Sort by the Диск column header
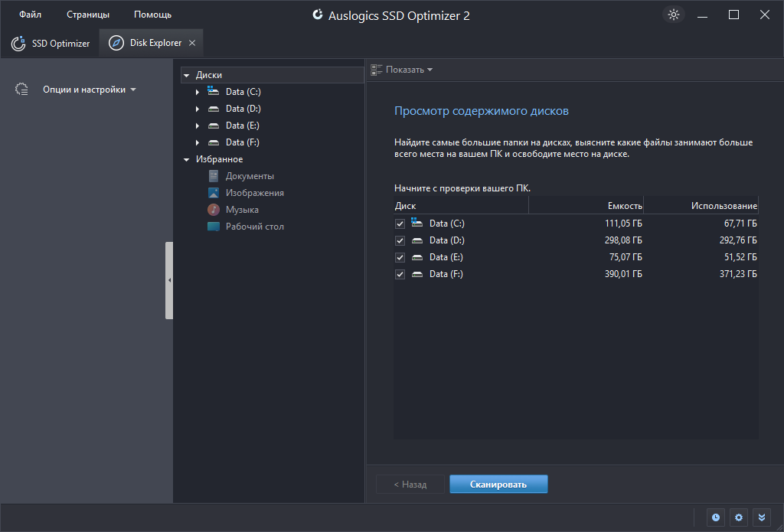Viewport: 784px width, 532px height. (x=461, y=205)
